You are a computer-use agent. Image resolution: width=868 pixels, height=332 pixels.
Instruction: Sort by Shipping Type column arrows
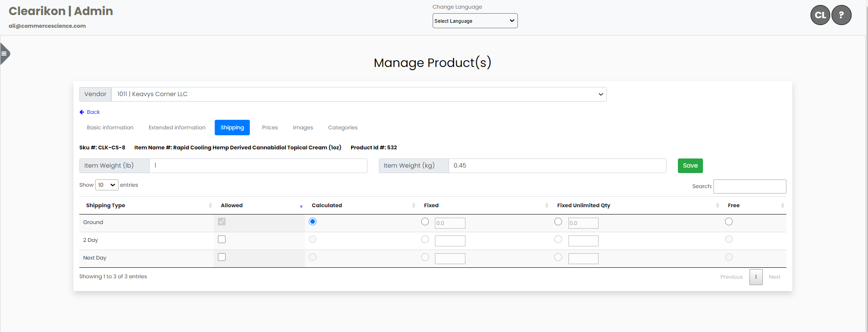pyautogui.click(x=210, y=205)
